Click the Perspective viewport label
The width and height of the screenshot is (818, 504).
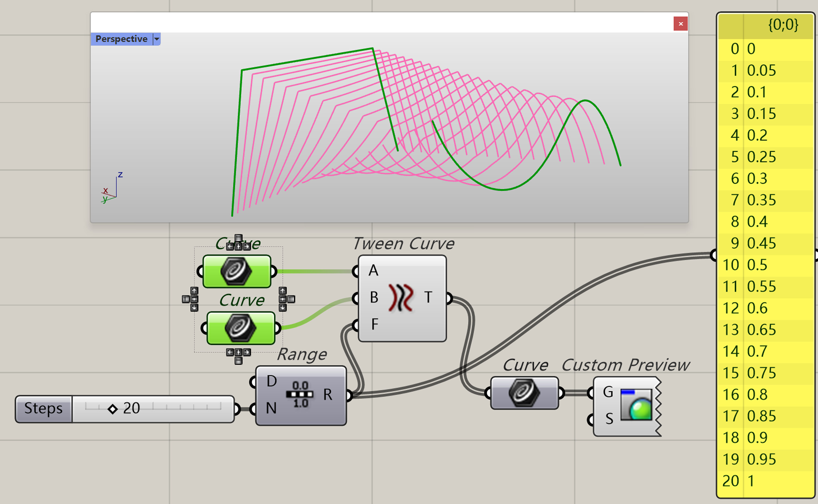pos(121,39)
